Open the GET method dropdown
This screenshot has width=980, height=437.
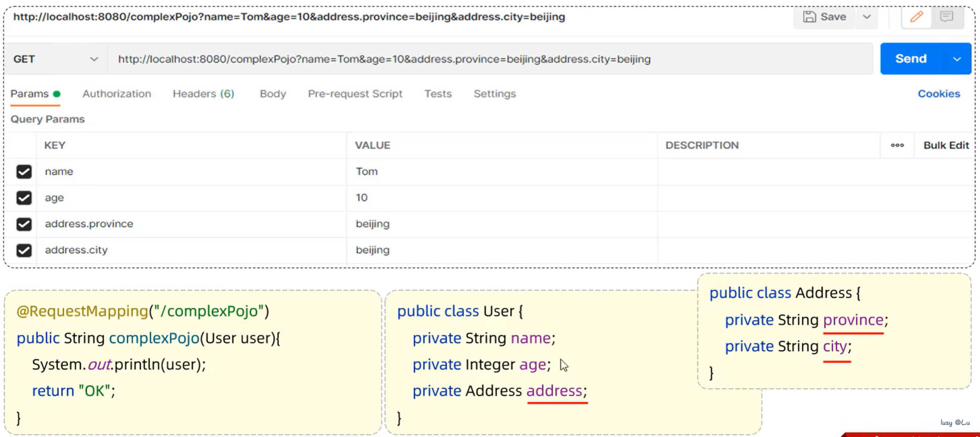[56, 59]
